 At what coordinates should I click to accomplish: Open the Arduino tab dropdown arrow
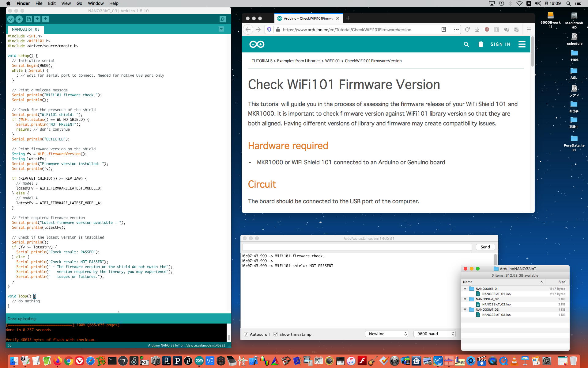pos(221,29)
